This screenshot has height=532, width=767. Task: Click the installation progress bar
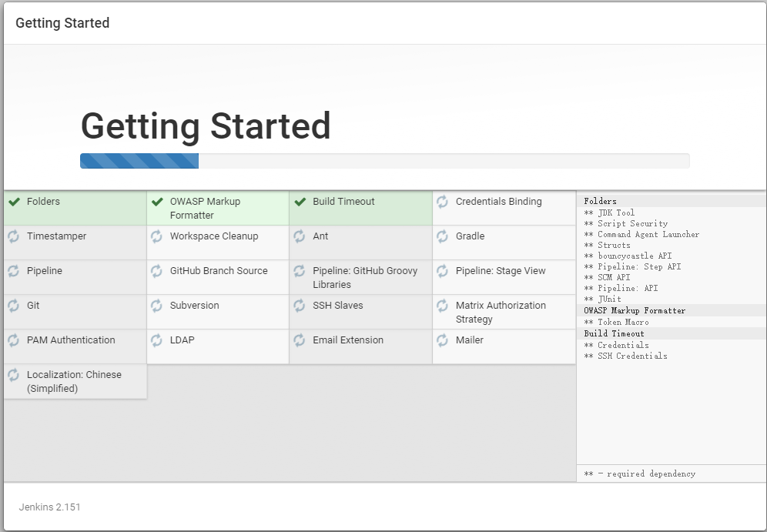coord(385,161)
